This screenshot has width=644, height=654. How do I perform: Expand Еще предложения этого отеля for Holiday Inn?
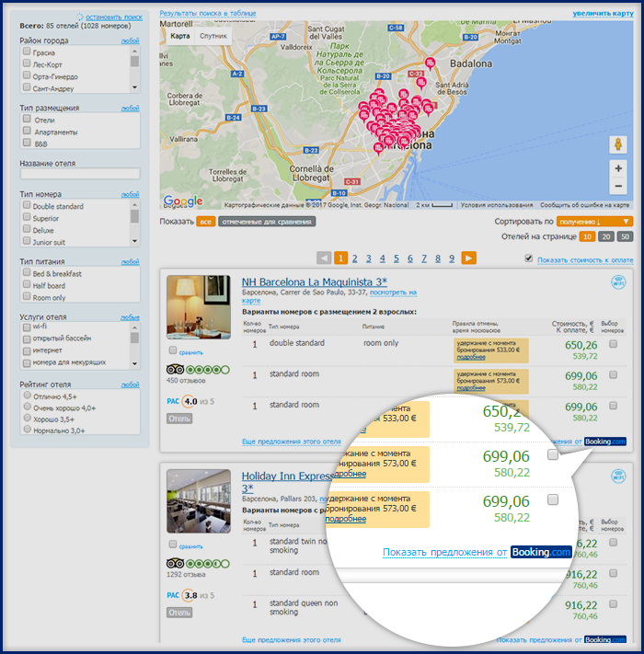(291, 639)
